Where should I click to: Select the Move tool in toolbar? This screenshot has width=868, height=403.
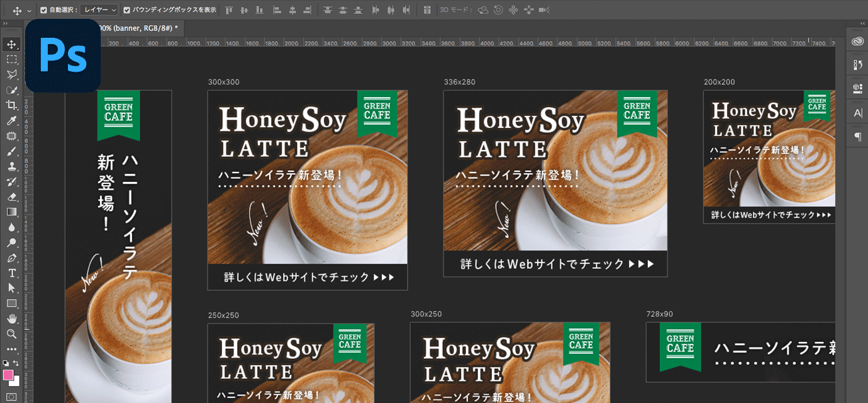(x=11, y=44)
